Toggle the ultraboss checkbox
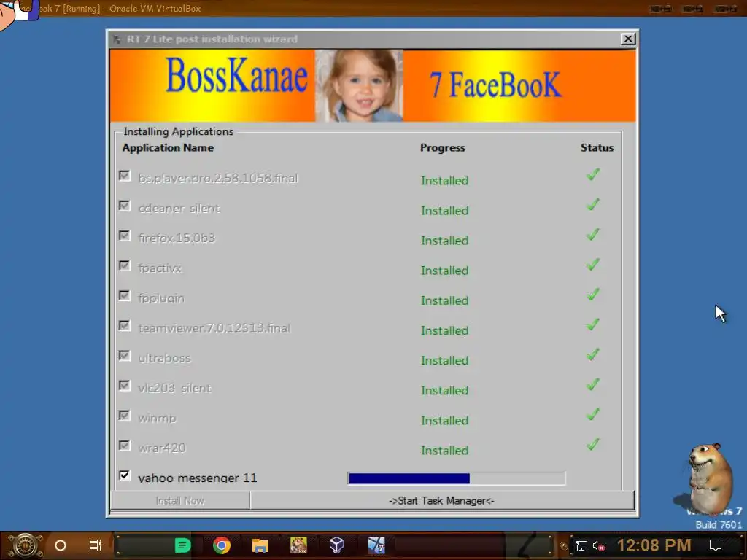 point(124,356)
